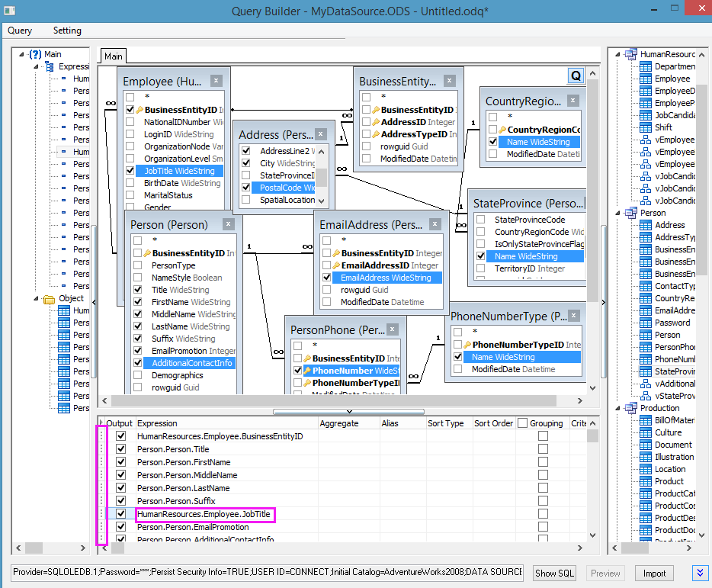Collapse Production schema in right tree

(617, 408)
